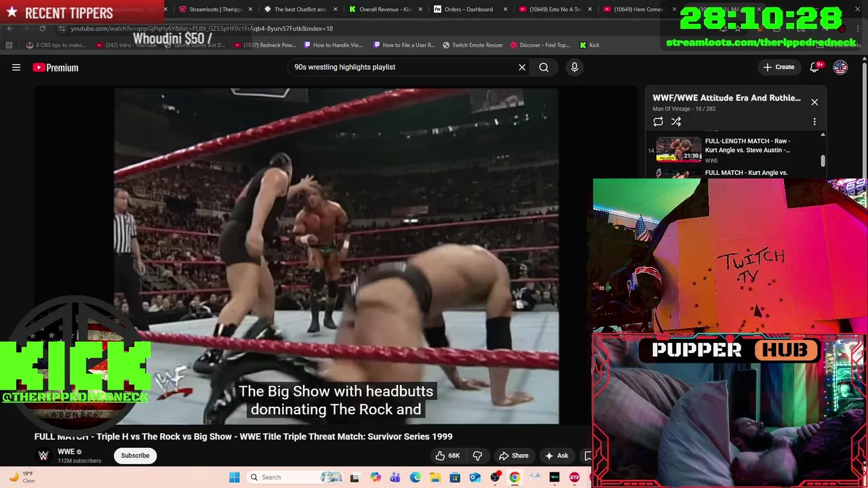Open Microsoft Store from the taskbar
Viewport: 868px width, 488px height.
455,477
